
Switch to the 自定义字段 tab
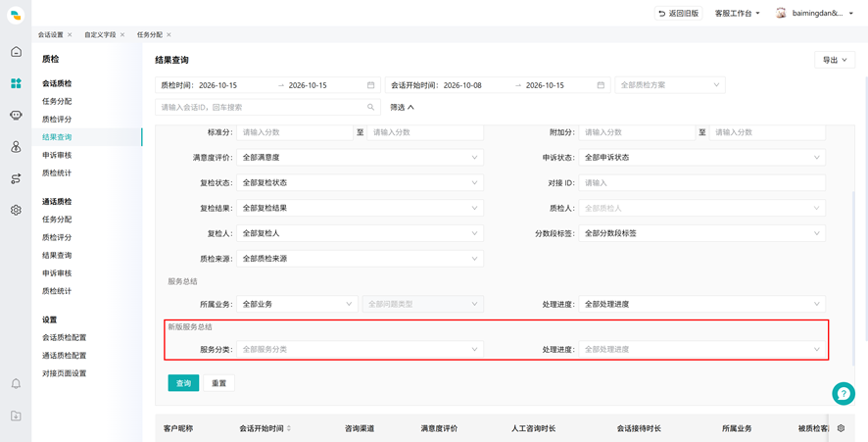[100, 34]
